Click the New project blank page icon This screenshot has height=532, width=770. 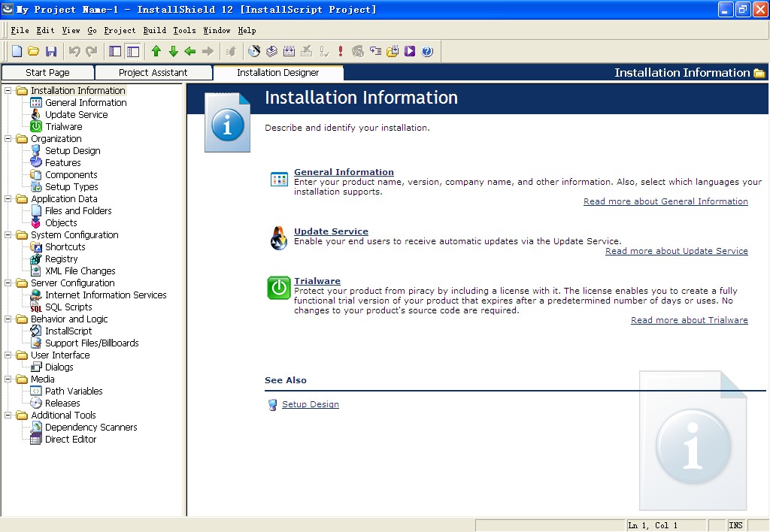tap(17, 51)
